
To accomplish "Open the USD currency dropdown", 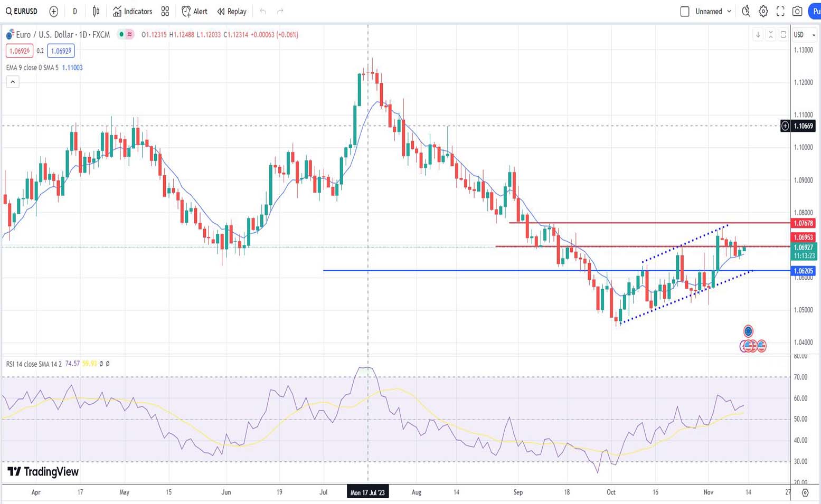I will tap(805, 35).
